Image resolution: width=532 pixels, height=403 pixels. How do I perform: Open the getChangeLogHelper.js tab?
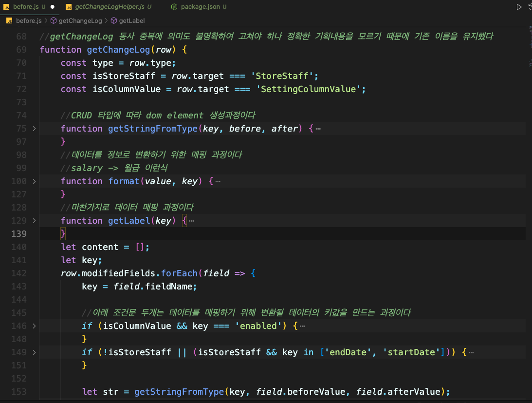point(109,7)
